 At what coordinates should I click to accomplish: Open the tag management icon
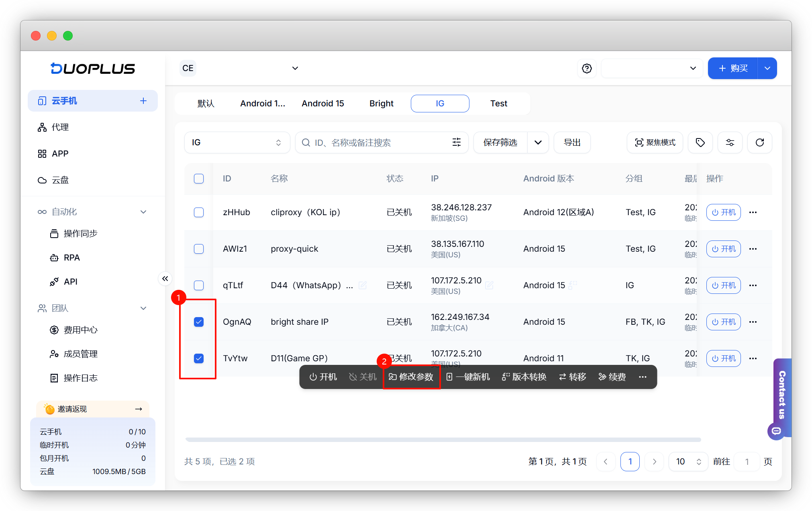point(700,143)
